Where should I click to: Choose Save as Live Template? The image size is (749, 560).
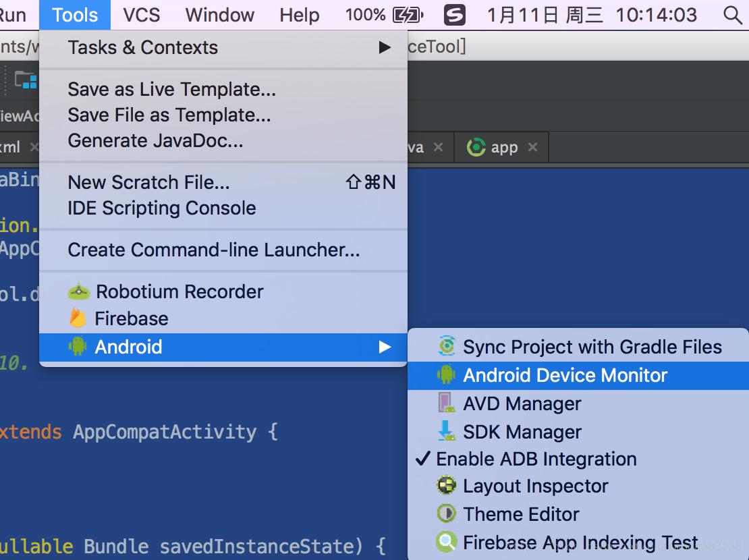click(171, 89)
